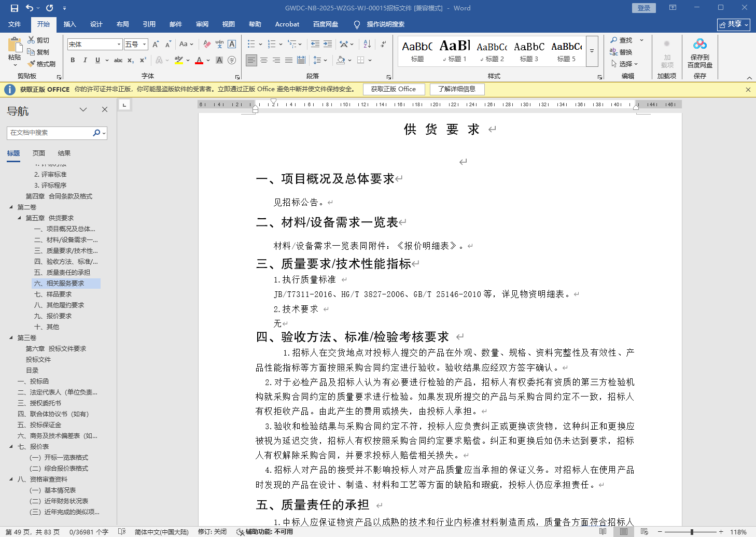Switch to the Review (审阅) tab

[x=202, y=24]
